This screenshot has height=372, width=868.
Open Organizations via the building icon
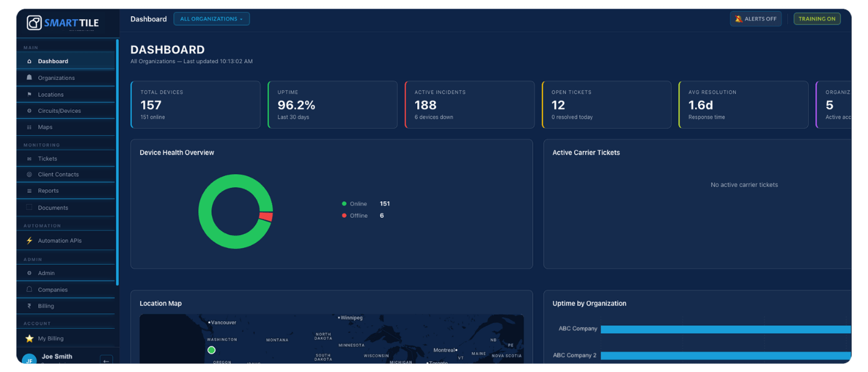pos(29,77)
